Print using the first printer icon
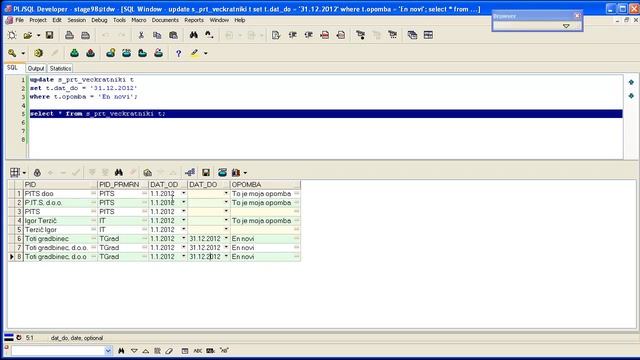640x360 pixels. pos(69,35)
